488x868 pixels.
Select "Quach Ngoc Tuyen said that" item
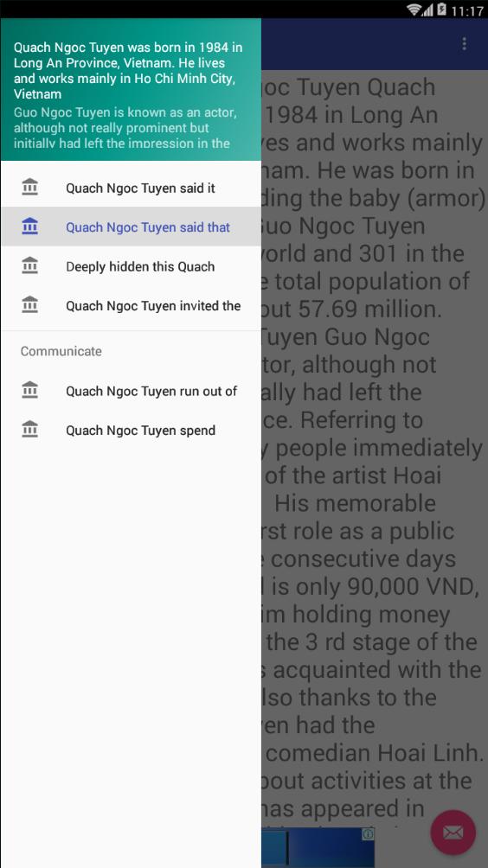click(131, 227)
